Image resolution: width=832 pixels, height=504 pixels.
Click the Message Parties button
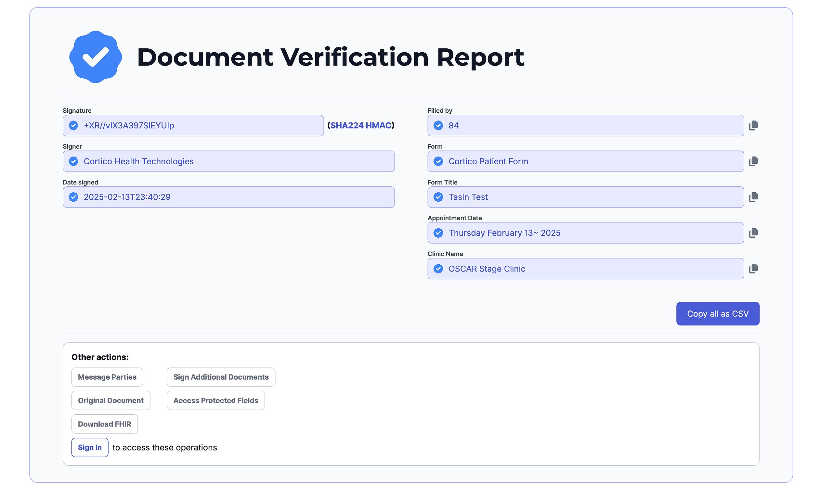click(x=107, y=377)
